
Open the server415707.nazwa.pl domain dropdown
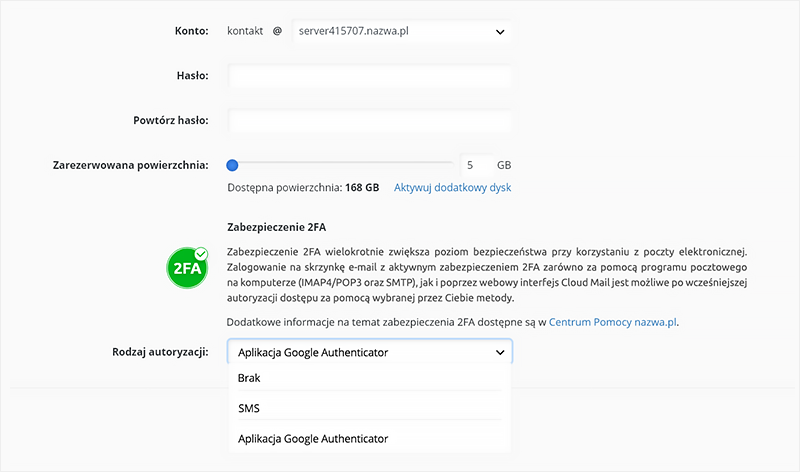coord(402,31)
